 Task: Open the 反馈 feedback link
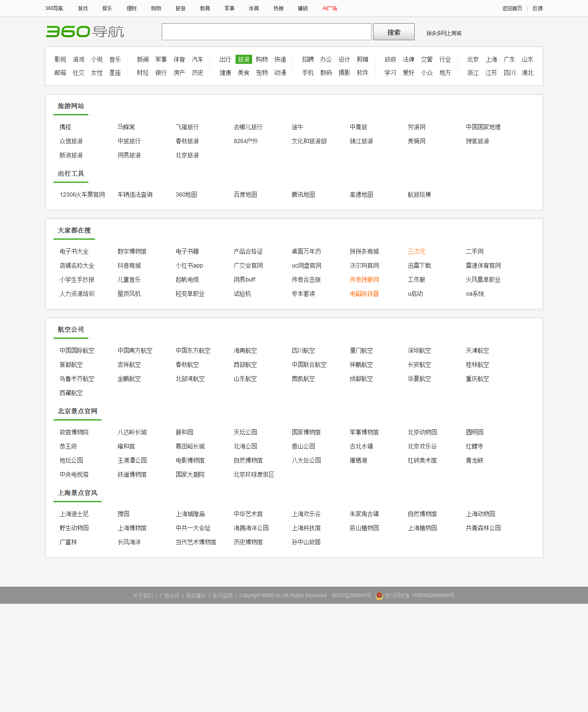tap(537, 8)
